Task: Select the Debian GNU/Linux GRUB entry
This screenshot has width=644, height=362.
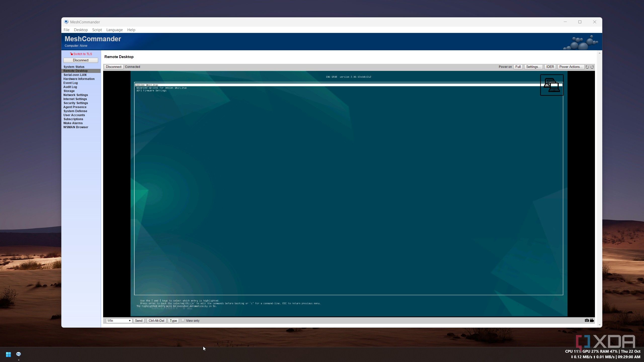Action: 348,85
